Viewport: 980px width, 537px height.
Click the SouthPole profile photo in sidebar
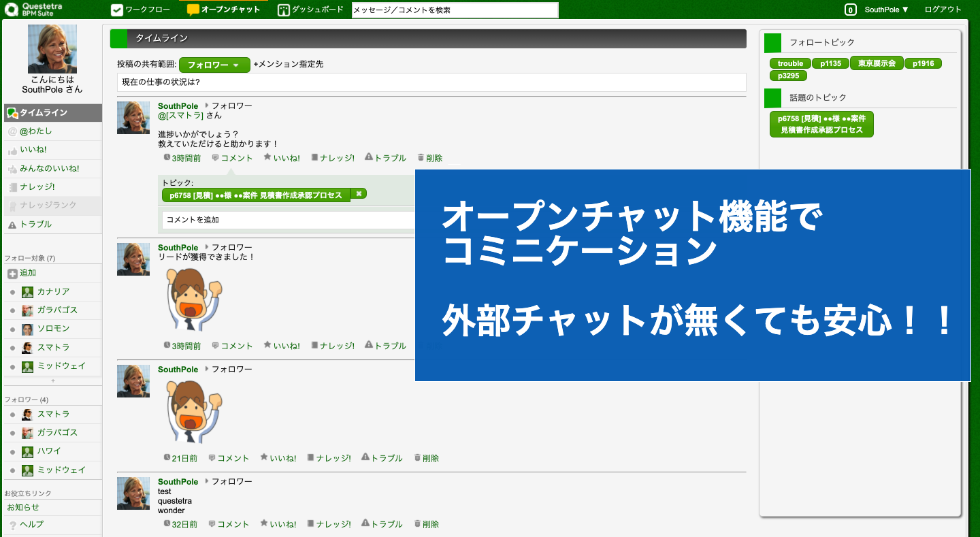click(52, 49)
